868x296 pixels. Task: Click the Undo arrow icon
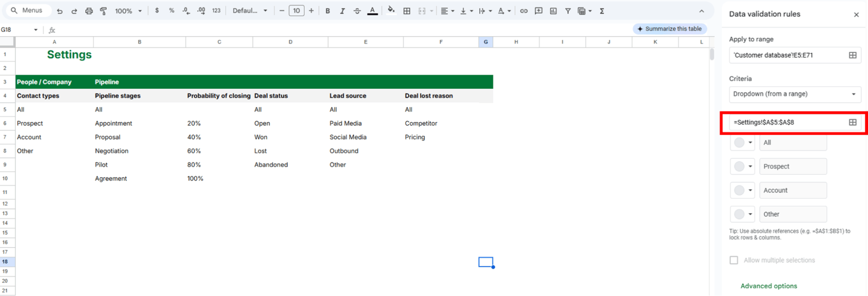59,11
